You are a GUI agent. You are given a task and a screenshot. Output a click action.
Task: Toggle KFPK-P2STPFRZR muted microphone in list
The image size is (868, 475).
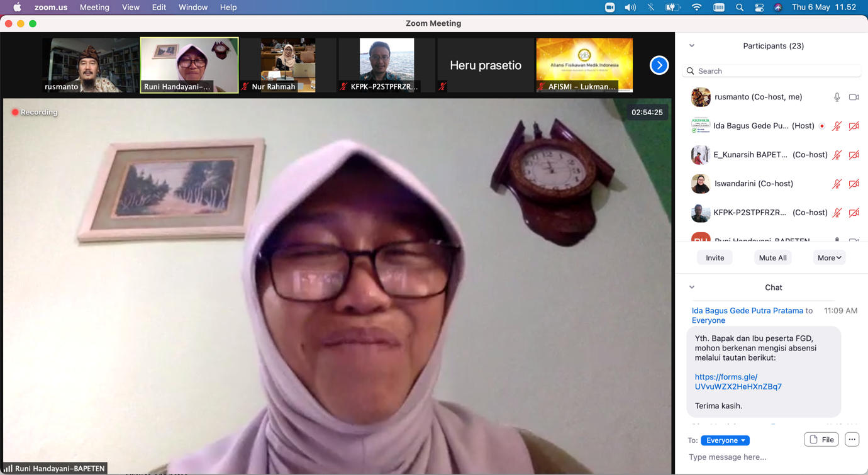837,213
